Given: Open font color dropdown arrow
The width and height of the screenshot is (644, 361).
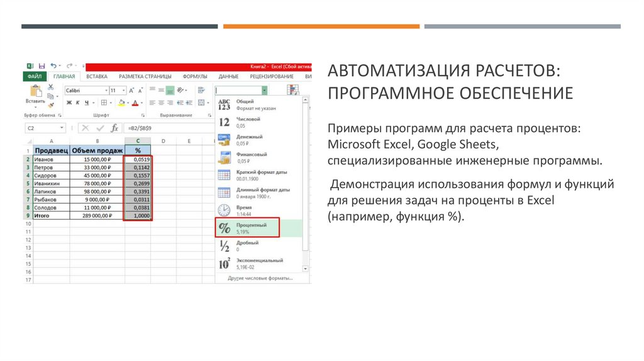Looking at the screenshot, I should point(142,103).
